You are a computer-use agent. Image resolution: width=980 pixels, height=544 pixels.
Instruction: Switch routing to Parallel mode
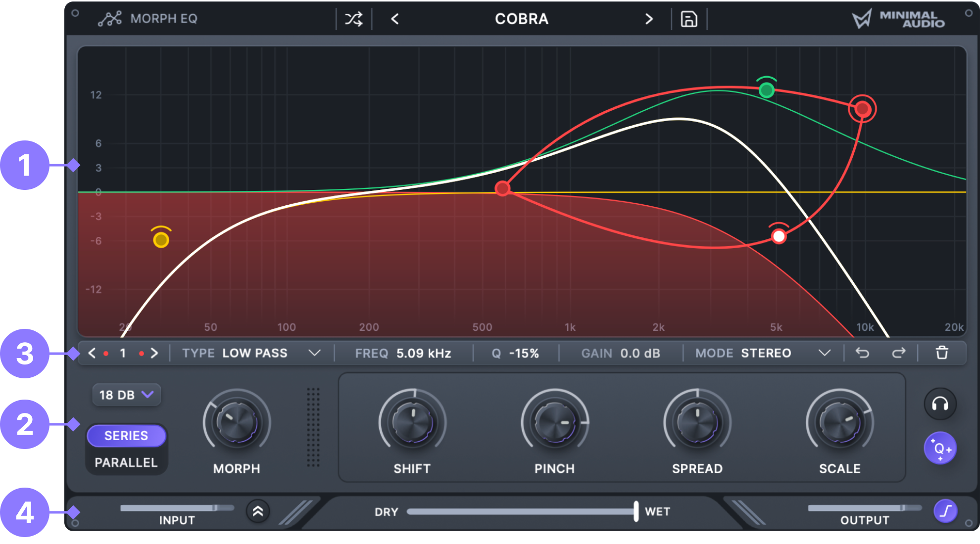point(126,462)
